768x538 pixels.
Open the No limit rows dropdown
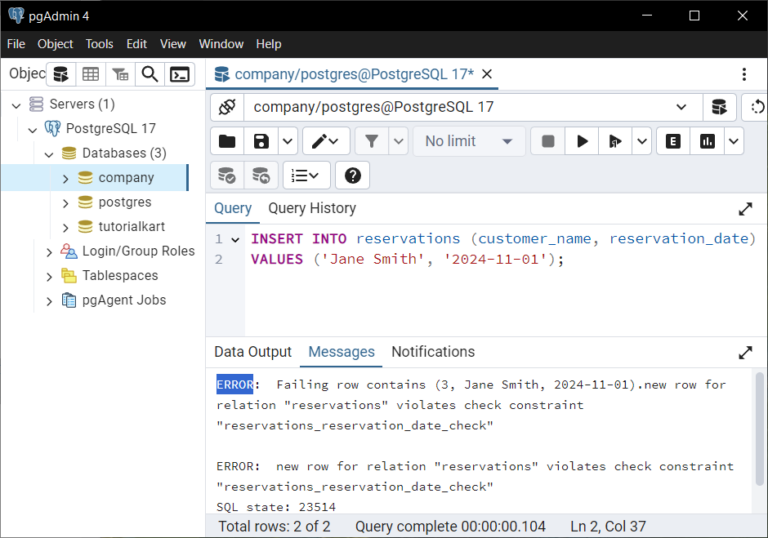[x=469, y=141]
